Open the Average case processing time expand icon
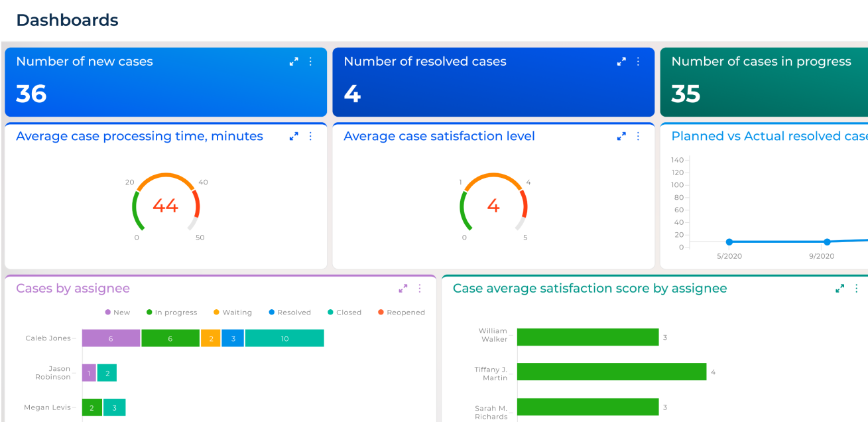 (x=294, y=136)
